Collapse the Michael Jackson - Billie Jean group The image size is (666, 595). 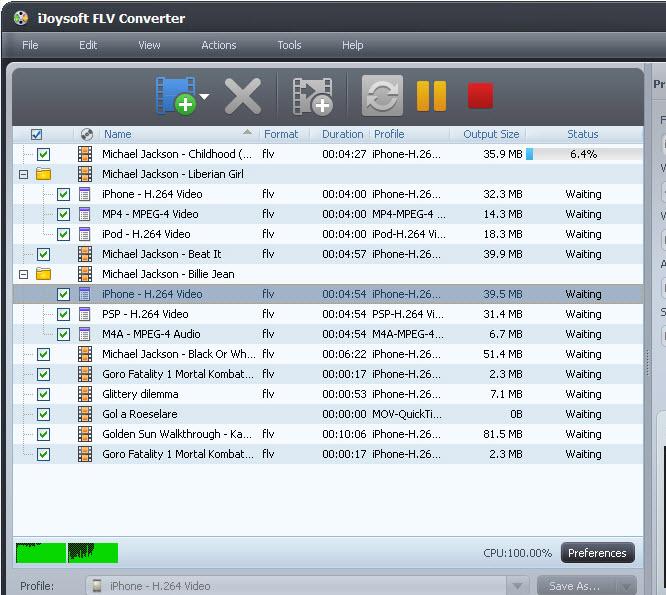(23, 274)
